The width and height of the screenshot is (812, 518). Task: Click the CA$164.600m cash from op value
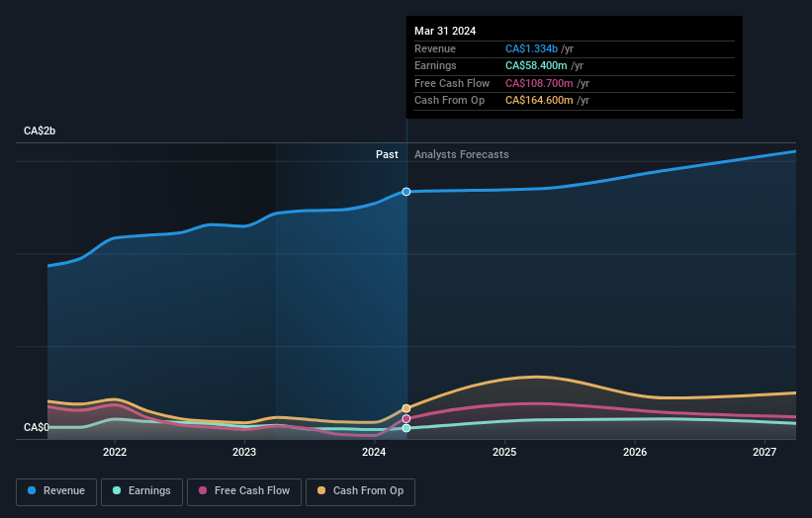tap(539, 101)
